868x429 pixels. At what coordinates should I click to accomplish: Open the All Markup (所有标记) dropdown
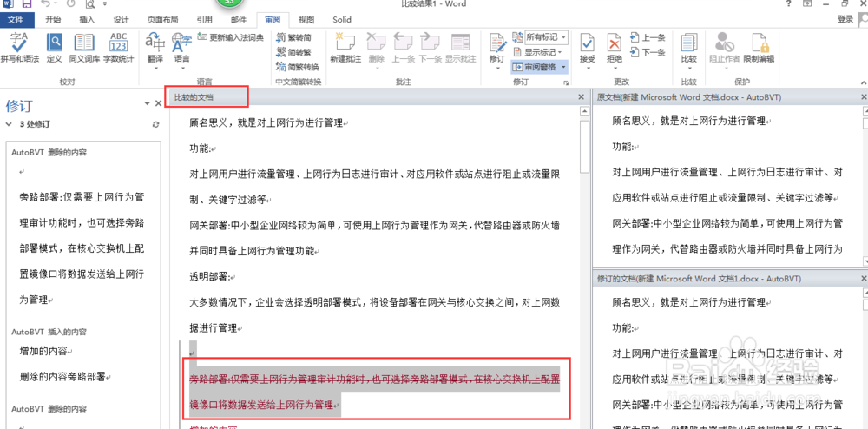[x=546, y=37]
